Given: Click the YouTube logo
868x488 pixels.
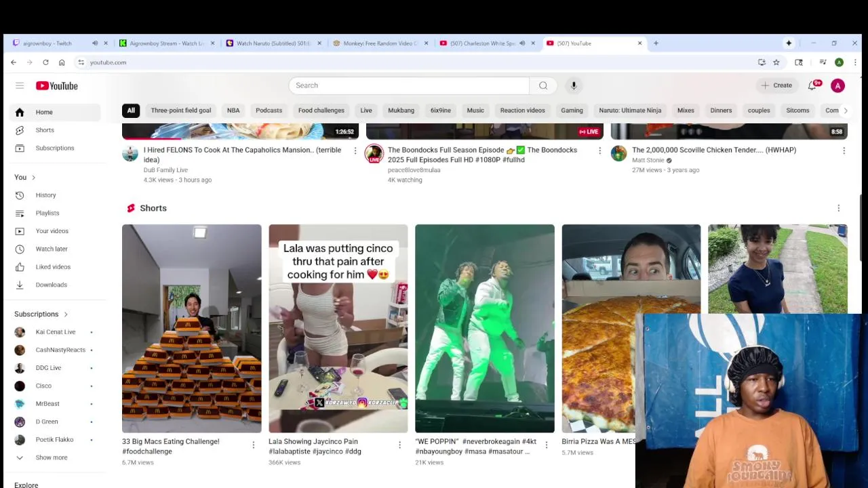Looking at the screenshot, I should 57,85.
